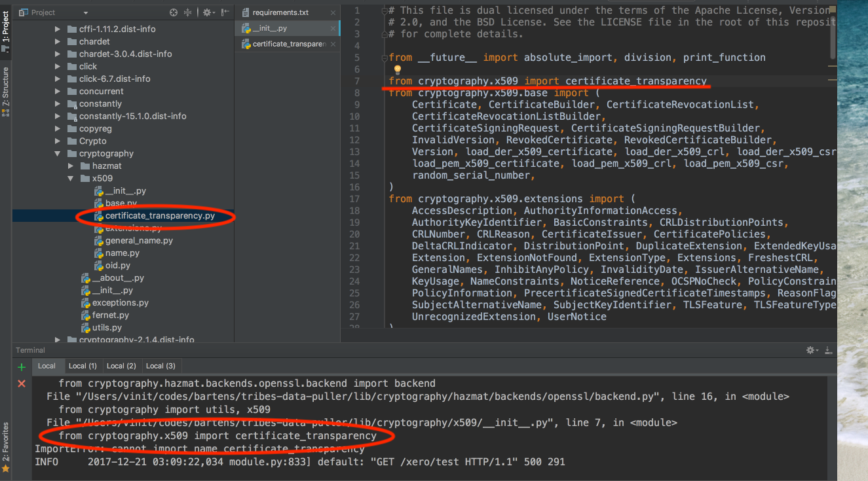The image size is (868, 481).
Task: Click "certificate_transparency" on editor line 7
Action: click(636, 81)
